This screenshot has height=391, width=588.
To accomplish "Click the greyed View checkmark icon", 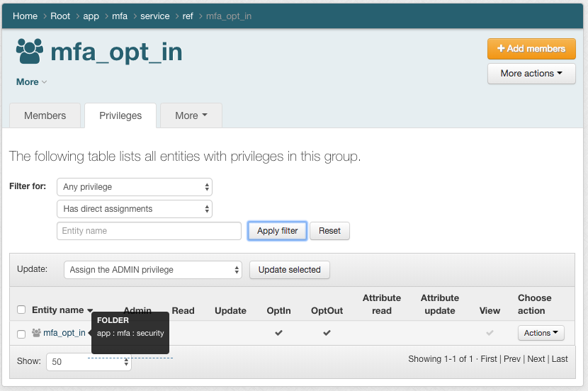I will click(x=490, y=333).
